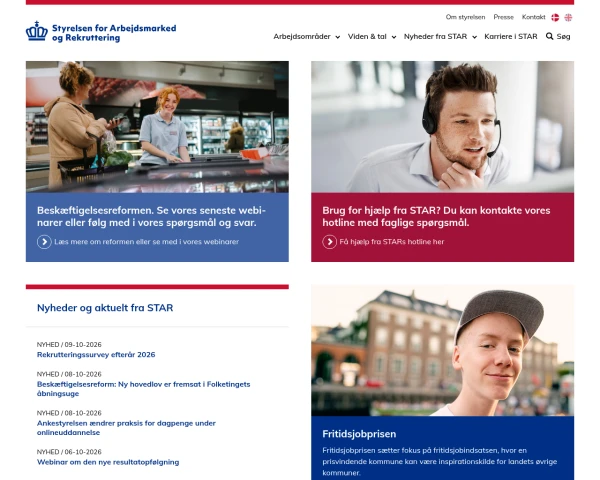Open news about Ny hovedlov fremsat i Folketinget

pyautogui.click(x=143, y=389)
